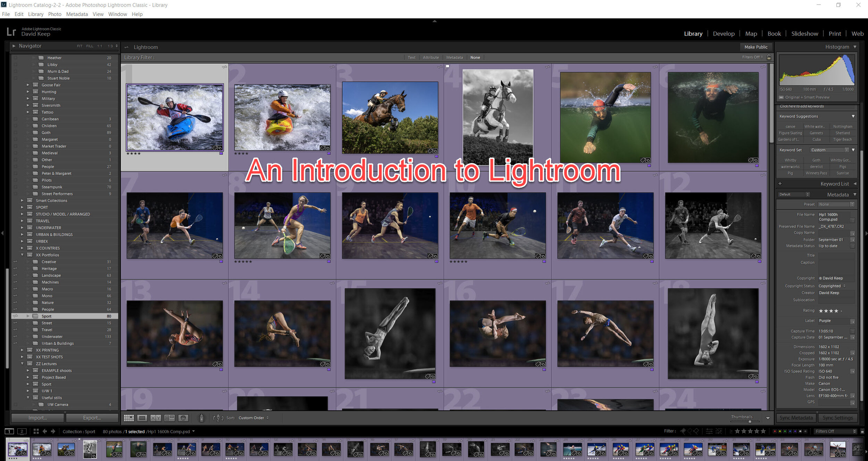Screen dimensions: 868x461
Task: Open Keyword Set Custom dropdown
Action: [830, 150]
